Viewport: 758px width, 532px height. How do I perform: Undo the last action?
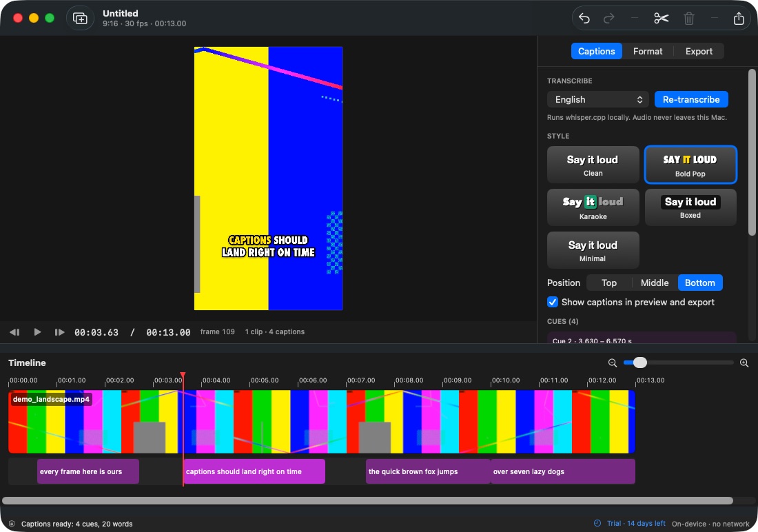tap(584, 19)
